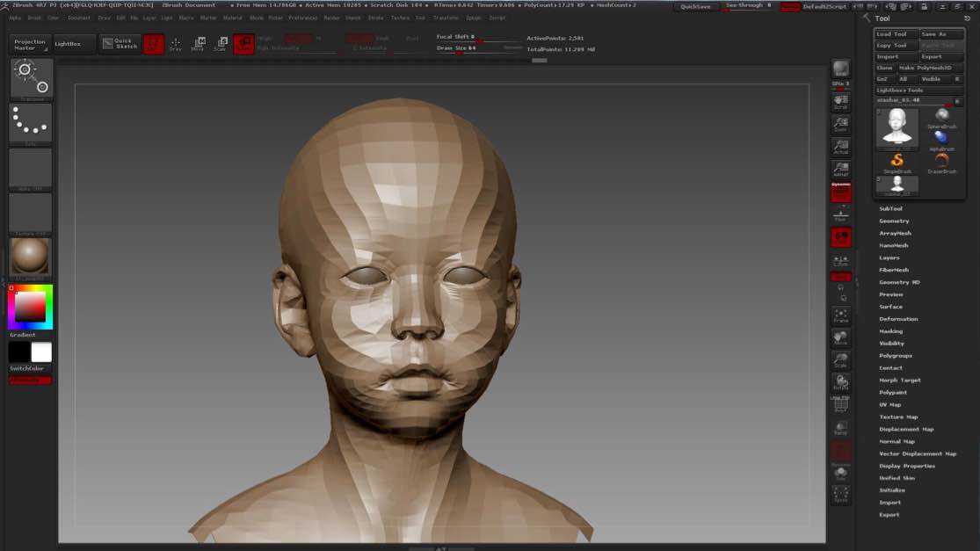The height and width of the screenshot is (551, 980).
Task: Expand the SubTool sub-palette
Action: [890, 208]
